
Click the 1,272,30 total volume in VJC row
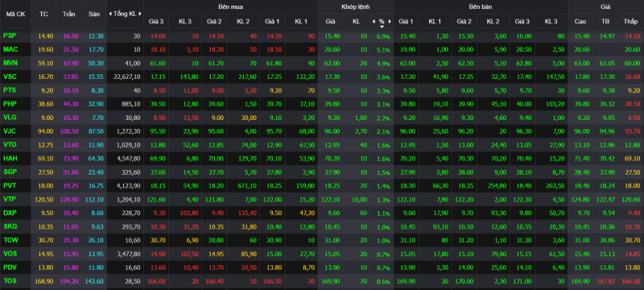[x=130, y=131]
